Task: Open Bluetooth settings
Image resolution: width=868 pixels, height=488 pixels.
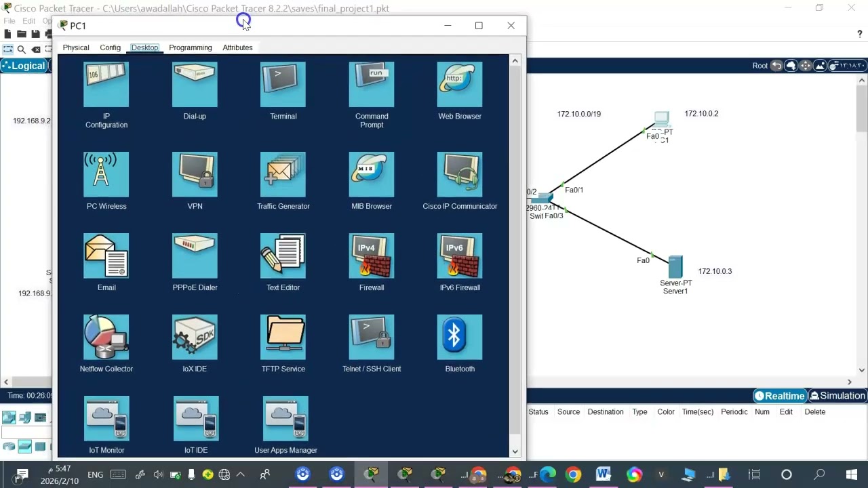Action: pos(460,337)
